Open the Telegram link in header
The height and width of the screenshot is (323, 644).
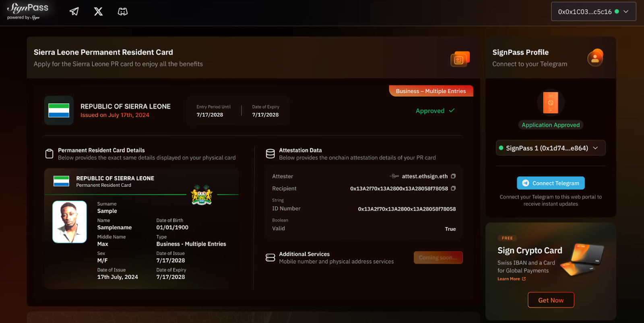click(74, 12)
